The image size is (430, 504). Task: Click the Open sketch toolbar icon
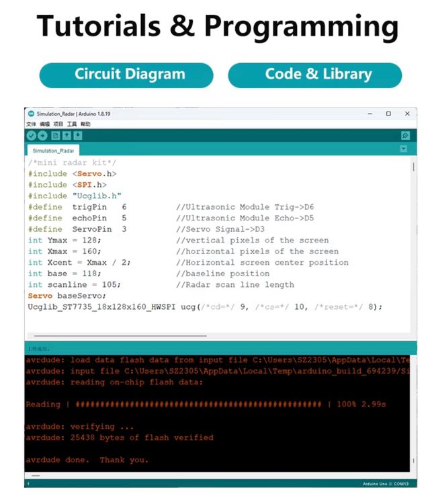pos(67,136)
